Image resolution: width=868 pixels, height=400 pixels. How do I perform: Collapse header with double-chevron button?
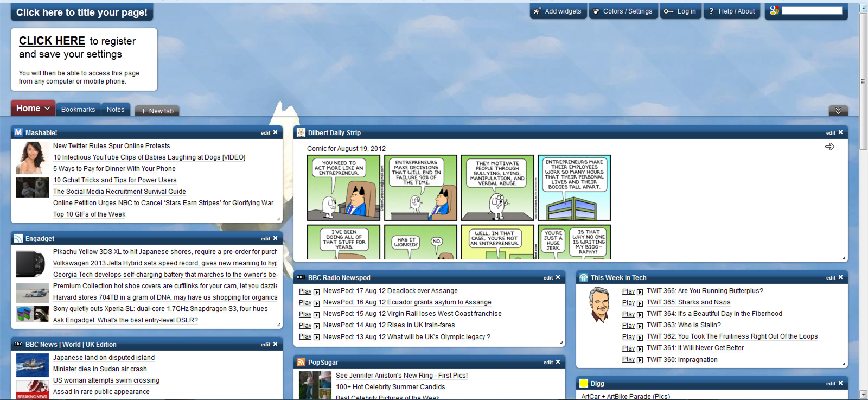pos(838,111)
